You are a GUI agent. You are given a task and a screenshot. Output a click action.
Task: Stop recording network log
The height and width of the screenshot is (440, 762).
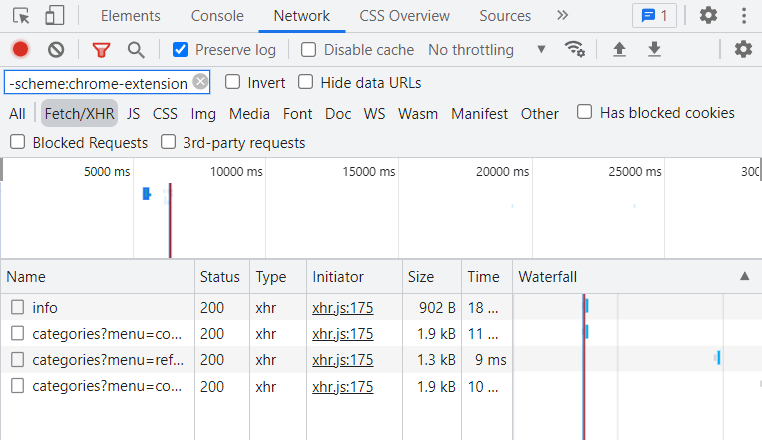tap(20, 50)
